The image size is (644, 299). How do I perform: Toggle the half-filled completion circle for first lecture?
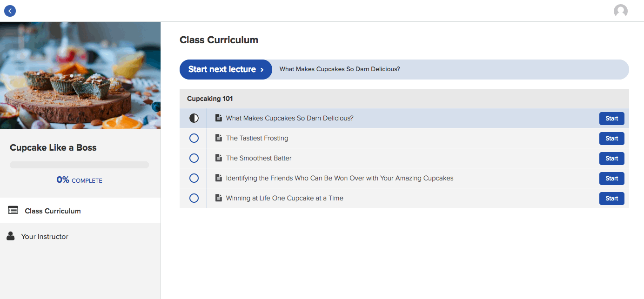tap(194, 118)
